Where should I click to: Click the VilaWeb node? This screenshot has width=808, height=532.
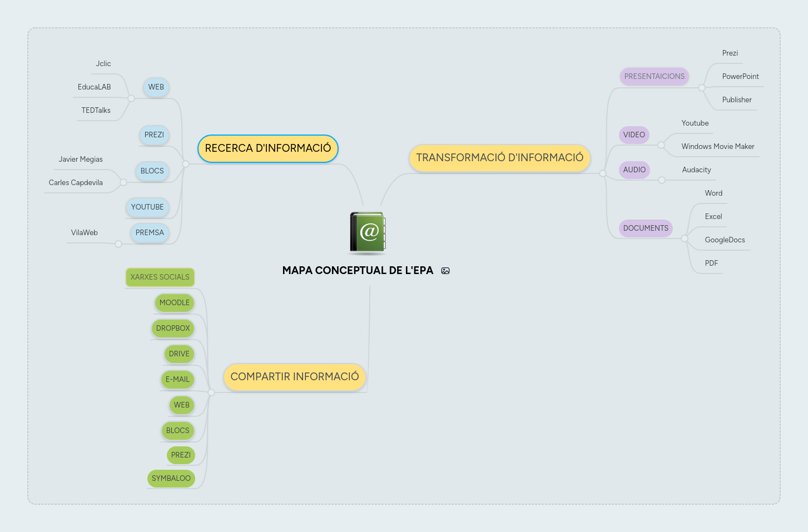[x=85, y=232]
